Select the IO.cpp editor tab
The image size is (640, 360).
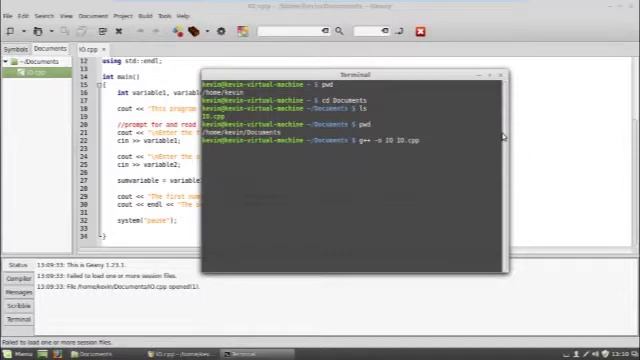[88, 49]
